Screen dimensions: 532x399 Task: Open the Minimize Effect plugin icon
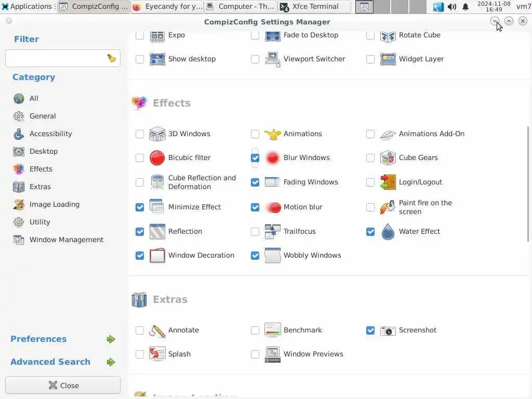click(157, 207)
